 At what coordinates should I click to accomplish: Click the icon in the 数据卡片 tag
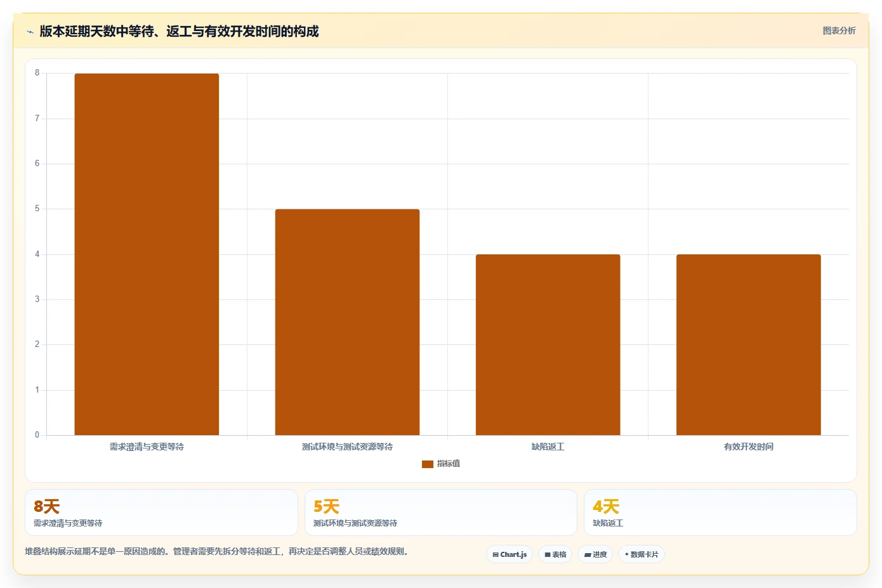pos(627,554)
